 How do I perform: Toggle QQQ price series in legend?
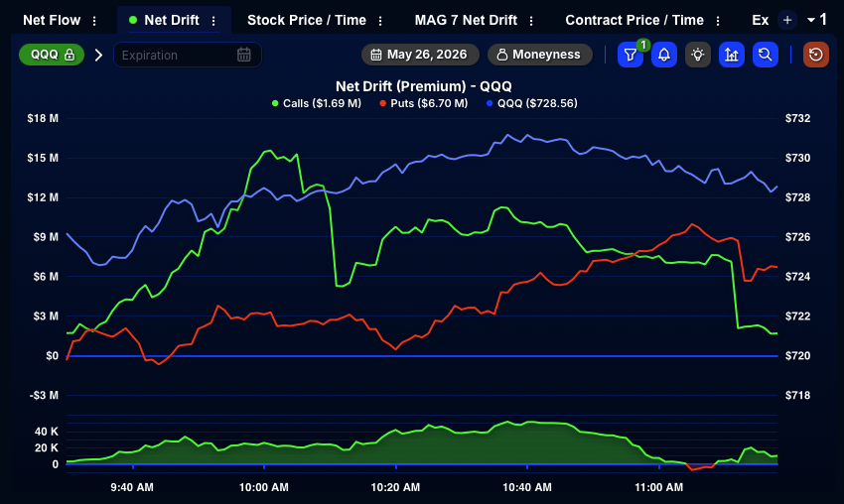pos(532,103)
